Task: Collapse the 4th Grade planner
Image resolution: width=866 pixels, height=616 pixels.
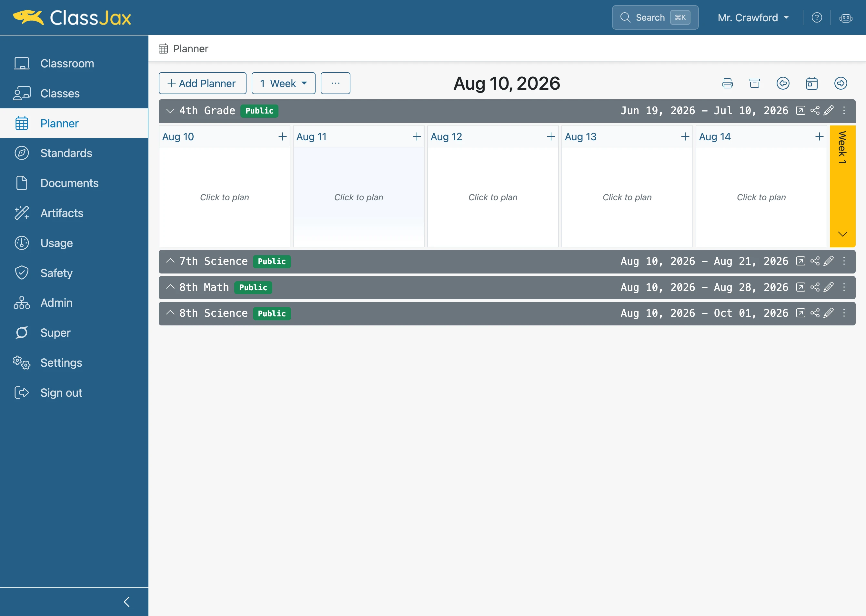Action: 170,111
